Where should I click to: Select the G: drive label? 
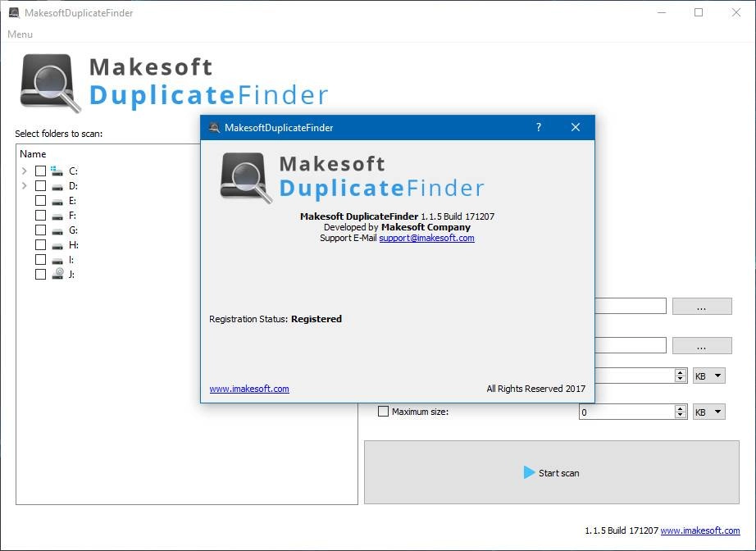(x=73, y=230)
